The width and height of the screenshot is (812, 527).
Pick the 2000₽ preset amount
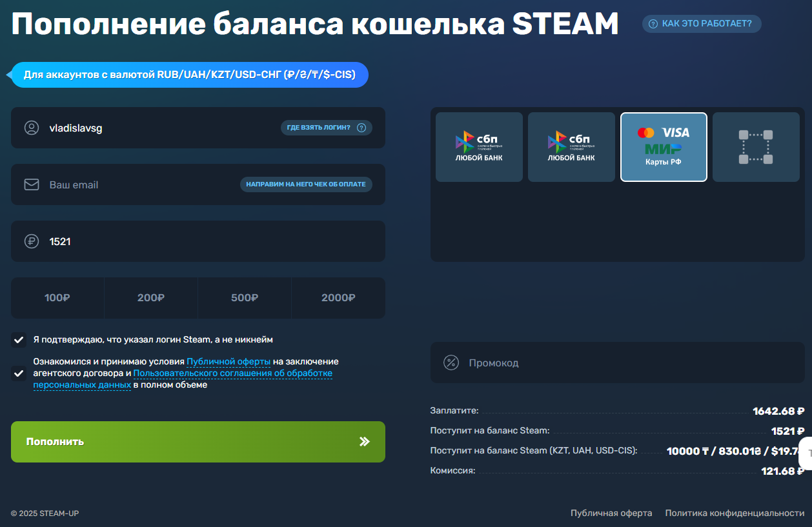(338, 298)
